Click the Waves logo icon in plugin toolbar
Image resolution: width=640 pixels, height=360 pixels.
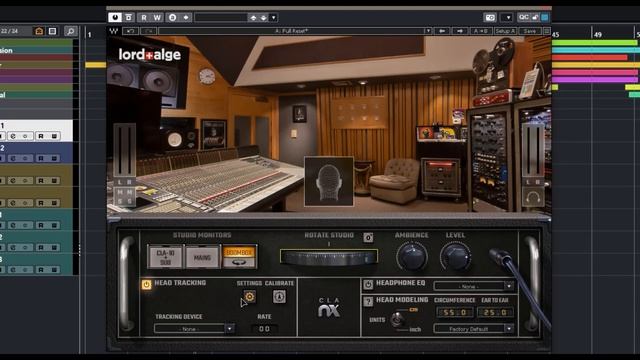click(x=114, y=31)
